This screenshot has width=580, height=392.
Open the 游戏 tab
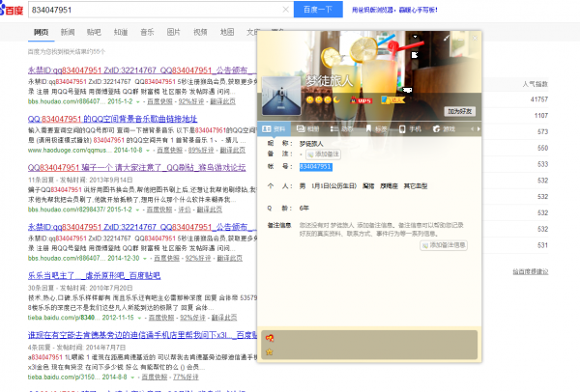point(445,129)
